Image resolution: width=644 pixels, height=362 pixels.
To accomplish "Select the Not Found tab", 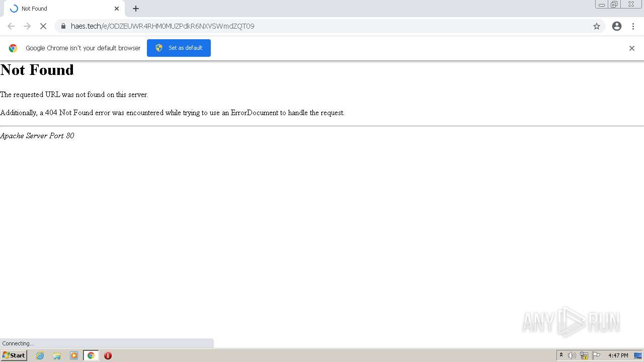I will click(63, 9).
